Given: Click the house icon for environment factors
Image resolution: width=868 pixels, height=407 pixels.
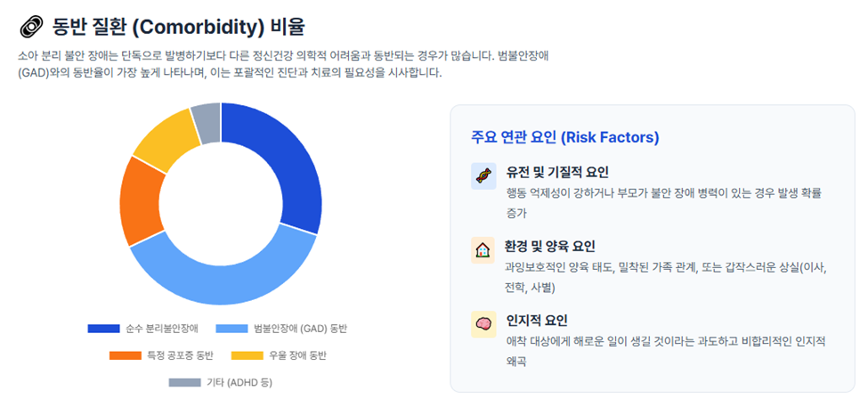Looking at the screenshot, I should pos(483,249).
